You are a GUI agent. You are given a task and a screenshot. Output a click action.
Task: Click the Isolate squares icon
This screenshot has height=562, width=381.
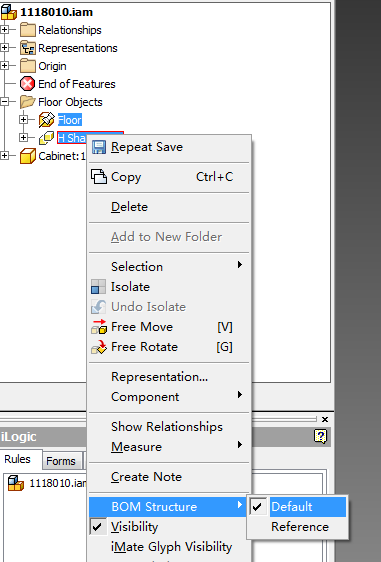[98, 287]
